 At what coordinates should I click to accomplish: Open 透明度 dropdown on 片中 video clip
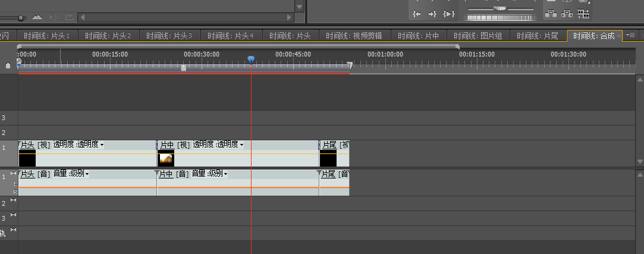click(241, 145)
